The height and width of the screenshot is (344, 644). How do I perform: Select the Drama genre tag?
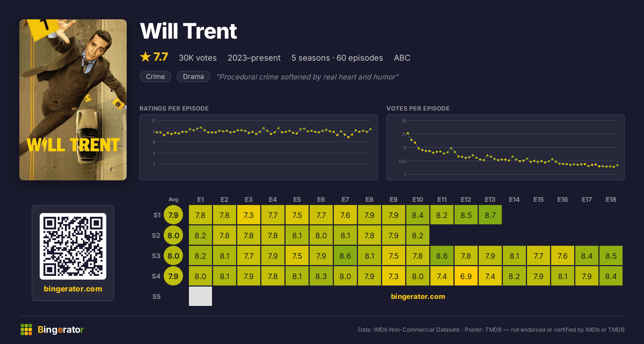(193, 76)
